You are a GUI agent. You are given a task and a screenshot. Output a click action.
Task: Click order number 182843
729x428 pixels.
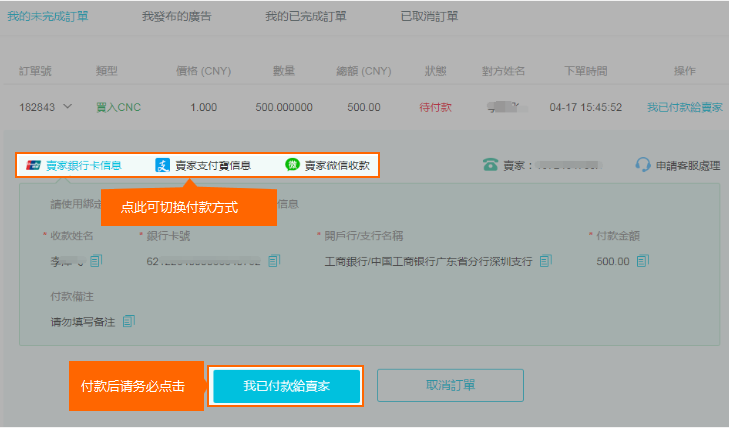tap(37, 107)
